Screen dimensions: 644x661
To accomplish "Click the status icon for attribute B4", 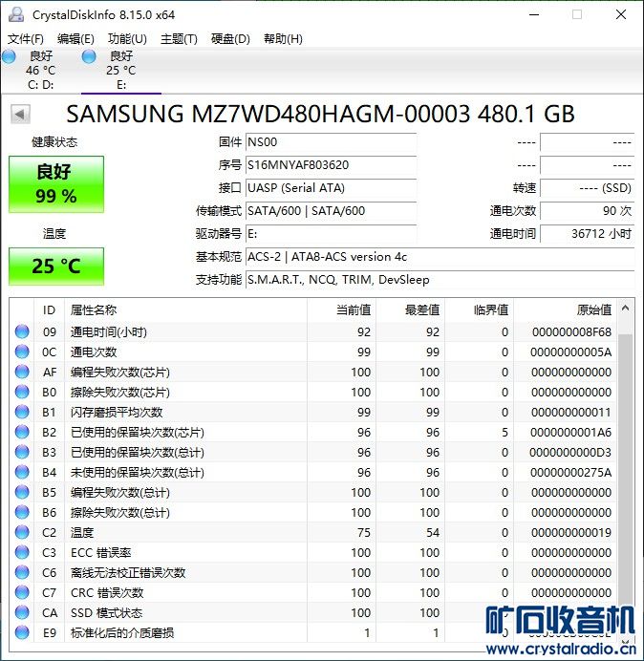I will [x=22, y=472].
